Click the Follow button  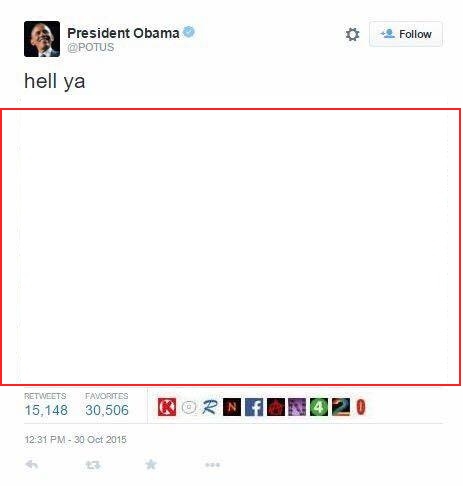pyautogui.click(x=406, y=34)
